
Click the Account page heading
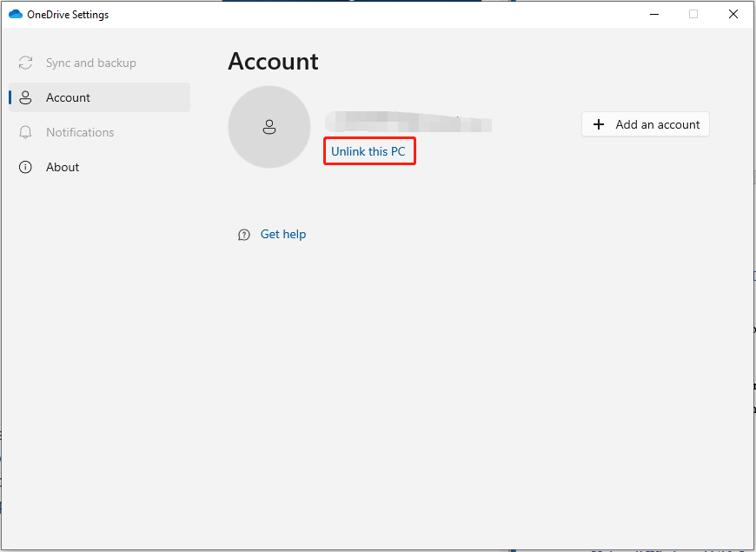tap(273, 61)
